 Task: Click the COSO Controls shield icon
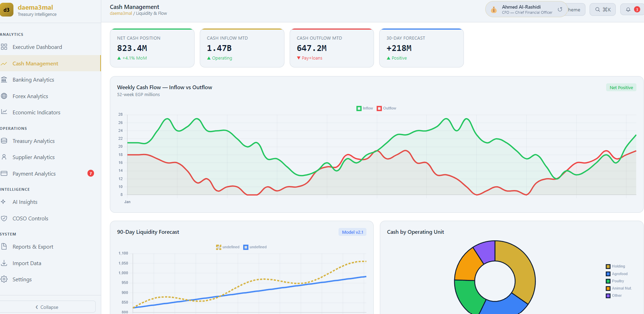coord(4,218)
